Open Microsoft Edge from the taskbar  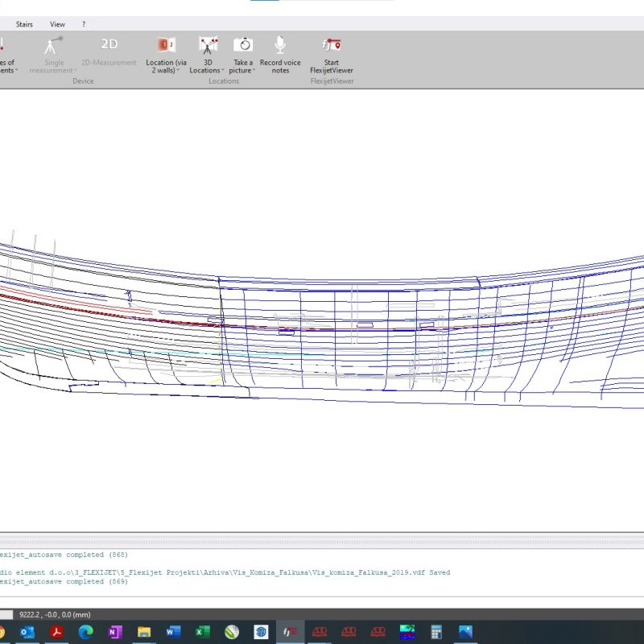click(x=85, y=632)
